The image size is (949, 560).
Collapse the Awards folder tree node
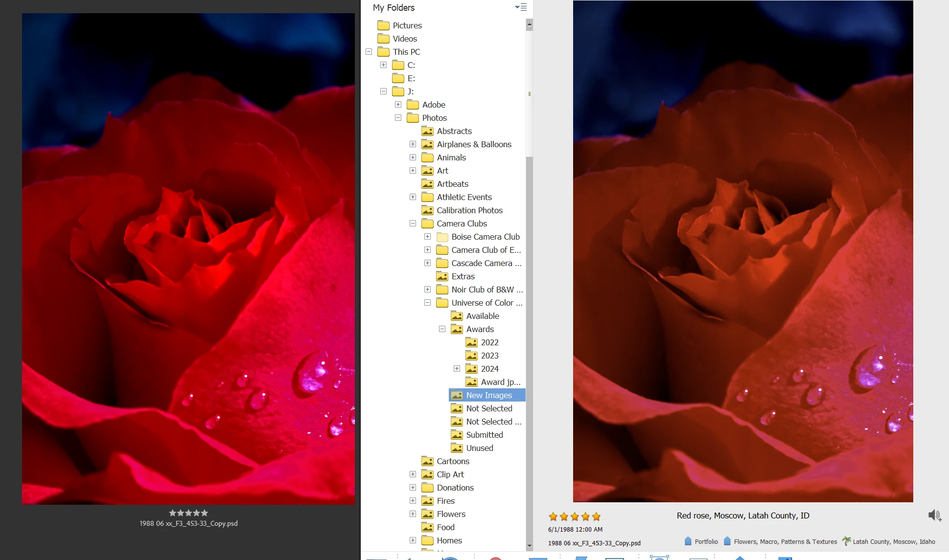(x=442, y=329)
